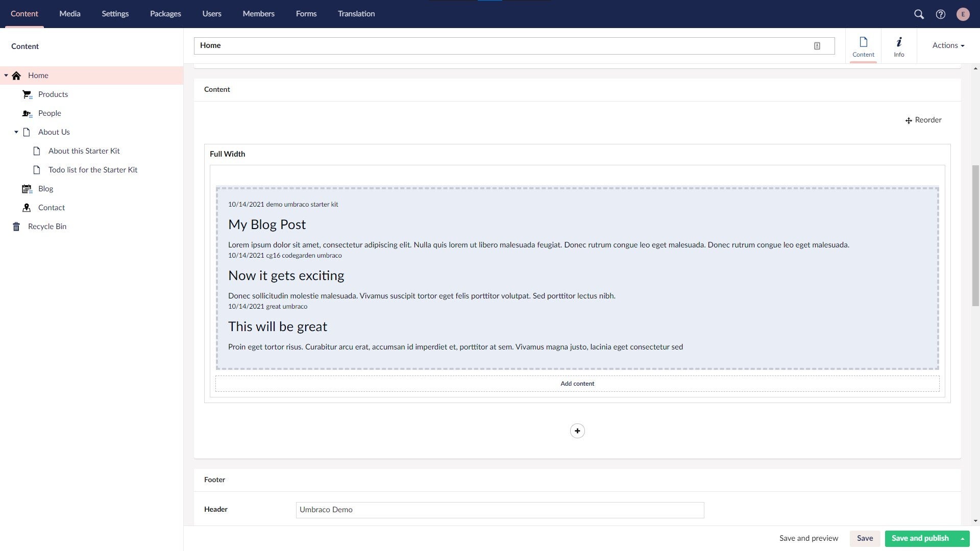Viewport: 980px width, 551px height.
Task: Click the Save button
Action: pos(865,538)
